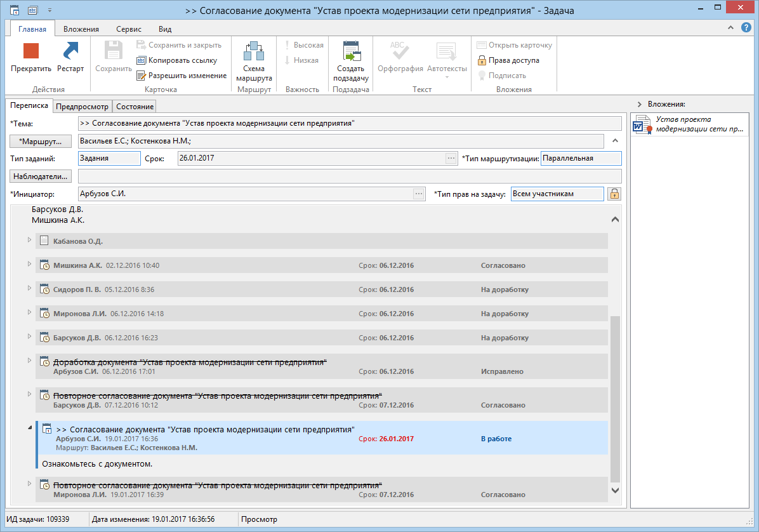Click the calendar icon in title bar

15,10
